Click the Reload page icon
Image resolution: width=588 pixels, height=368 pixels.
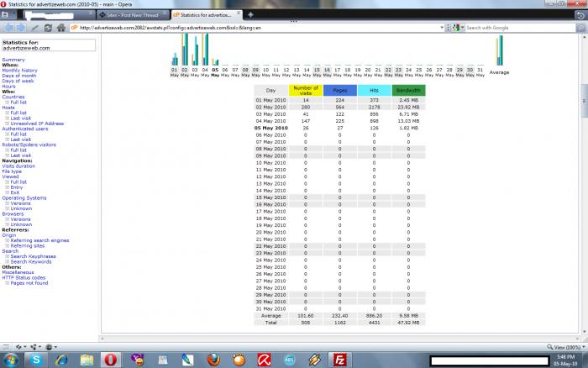pos(47,28)
